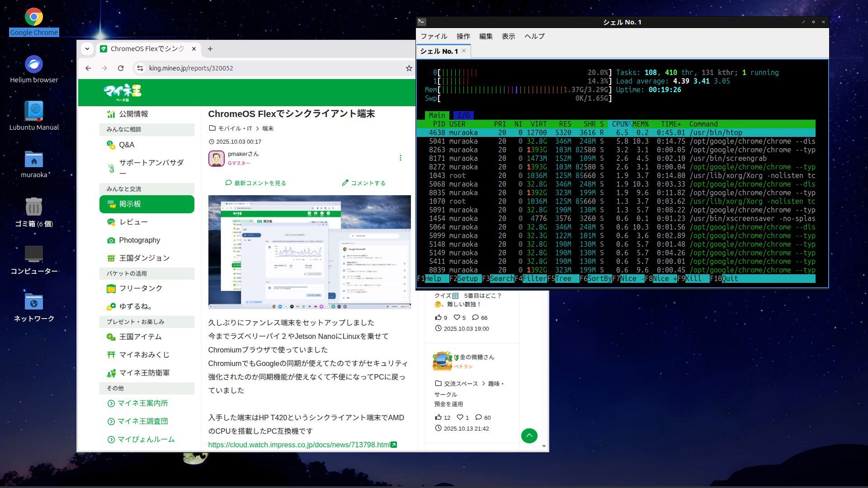The width and height of the screenshot is (868, 488).
Task: Bookmark page with the star icon
Action: coord(409,68)
